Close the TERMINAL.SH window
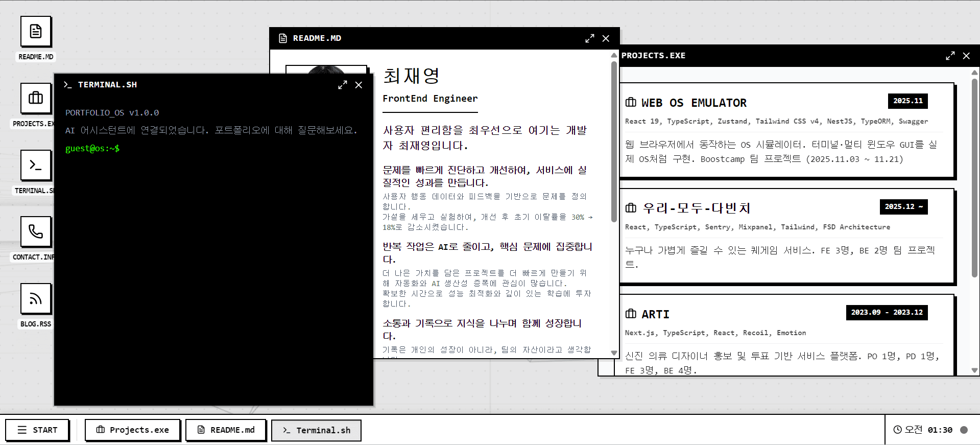 tap(359, 85)
